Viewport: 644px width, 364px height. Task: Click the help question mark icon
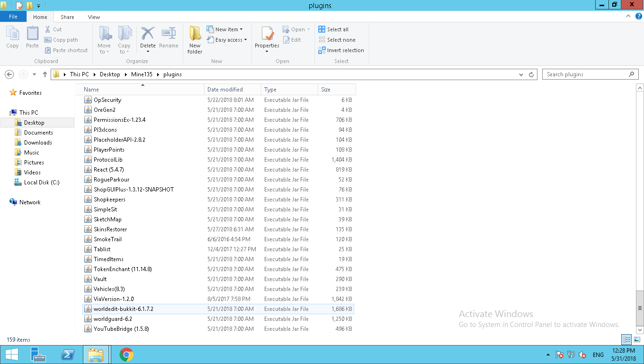tap(639, 17)
